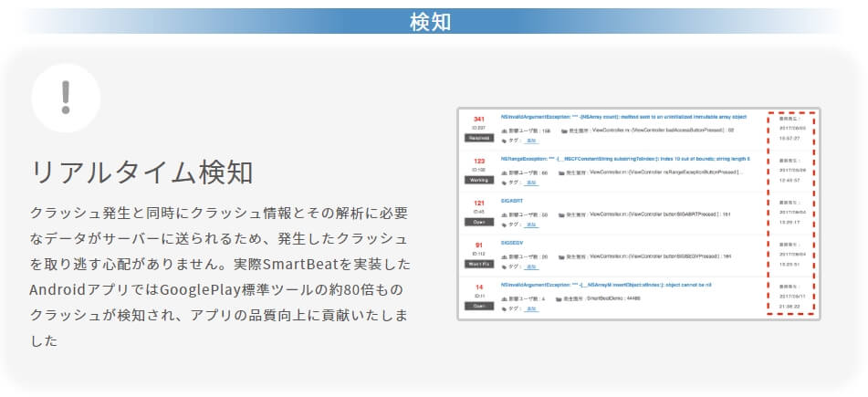Click affected users icon in NSRangeException row
Image resolution: width=868 pixels, height=397 pixels.
pos(505,172)
